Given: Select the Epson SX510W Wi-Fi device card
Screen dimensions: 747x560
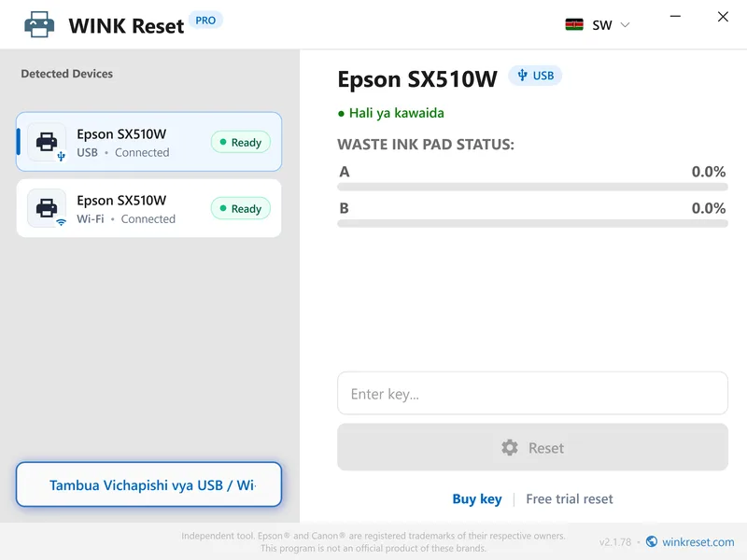Looking at the screenshot, I should 148,208.
